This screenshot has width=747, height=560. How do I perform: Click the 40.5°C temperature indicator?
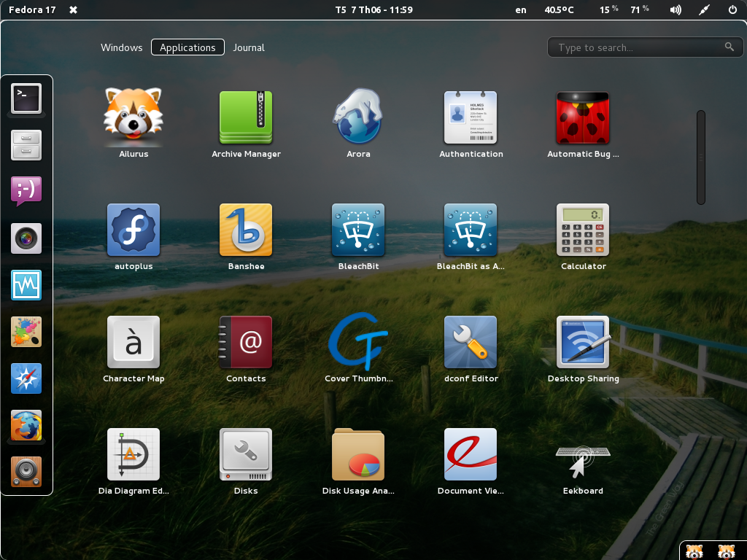[x=560, y=9]
